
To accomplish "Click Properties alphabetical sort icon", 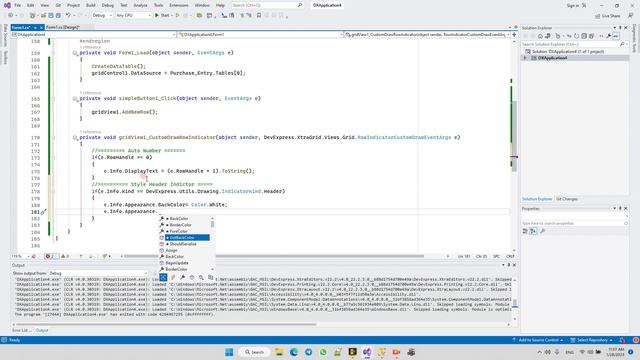I will [x=533, y=231].
